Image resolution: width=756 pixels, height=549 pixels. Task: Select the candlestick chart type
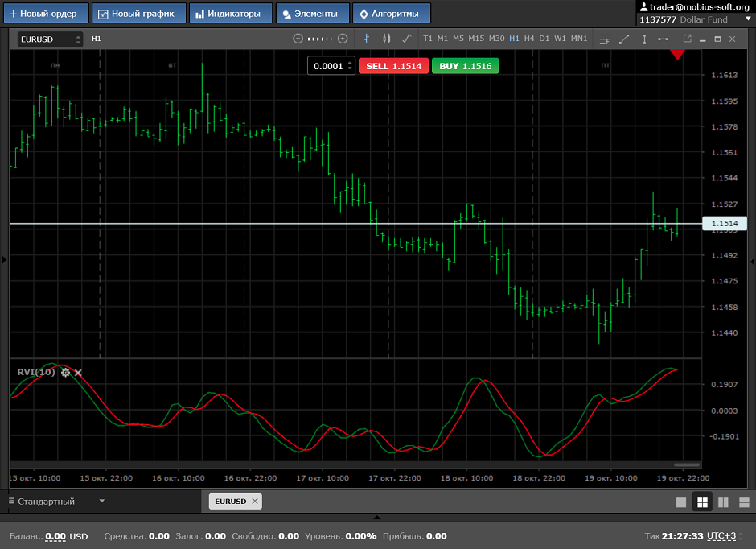[x=387, y=39]
